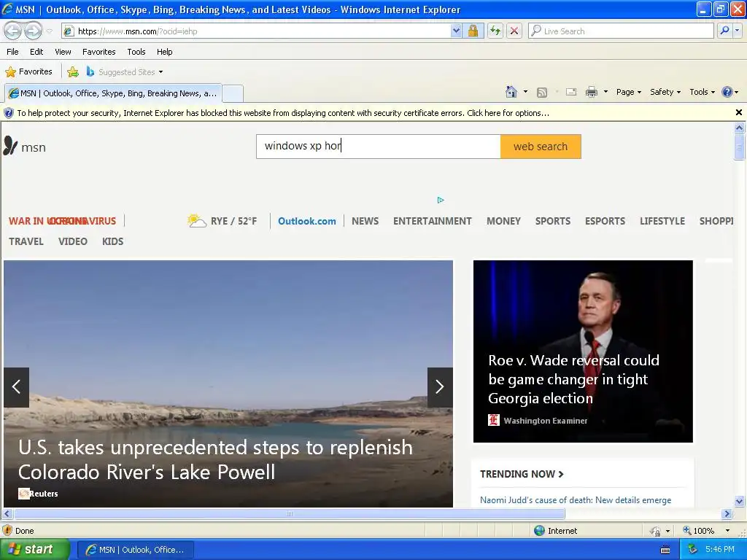The image size is (747, 560).
Task: Open the Edit menu
Action: coord(36,52)
